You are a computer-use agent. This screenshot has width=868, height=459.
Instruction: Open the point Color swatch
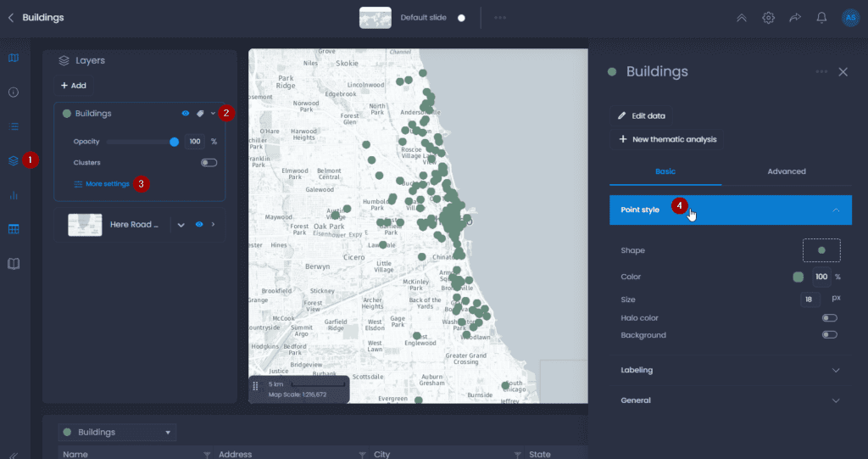(798, 277)
